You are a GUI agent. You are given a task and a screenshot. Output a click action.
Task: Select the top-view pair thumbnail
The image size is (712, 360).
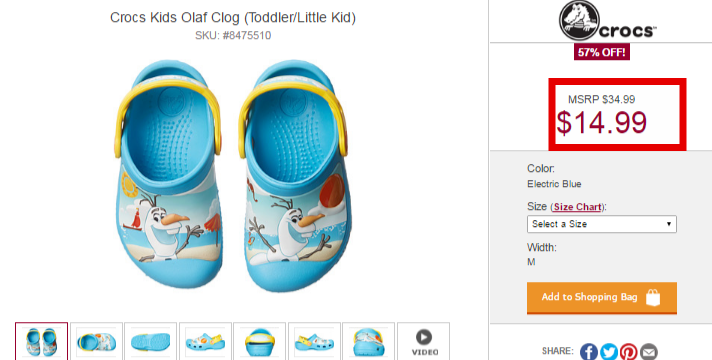click(x=41, y=341)
